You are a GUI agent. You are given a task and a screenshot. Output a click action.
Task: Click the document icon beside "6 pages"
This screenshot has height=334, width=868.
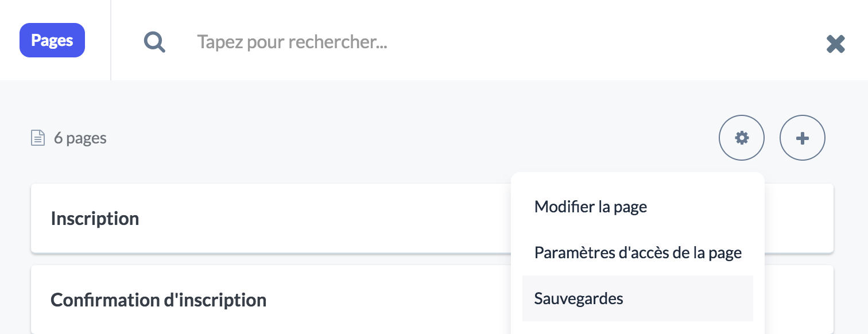(x=37, y=138)
